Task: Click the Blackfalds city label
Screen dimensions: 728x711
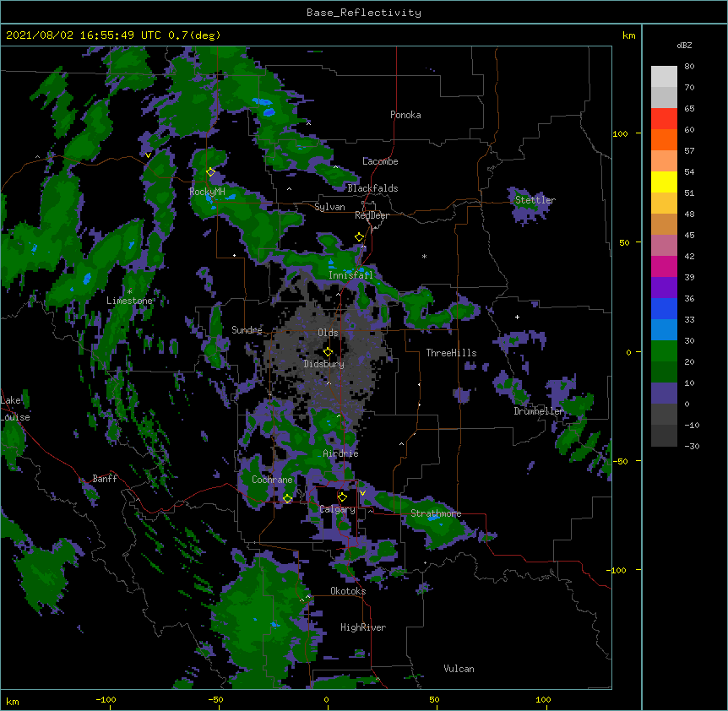Action: pyautogui.click(x=372, y=188)
